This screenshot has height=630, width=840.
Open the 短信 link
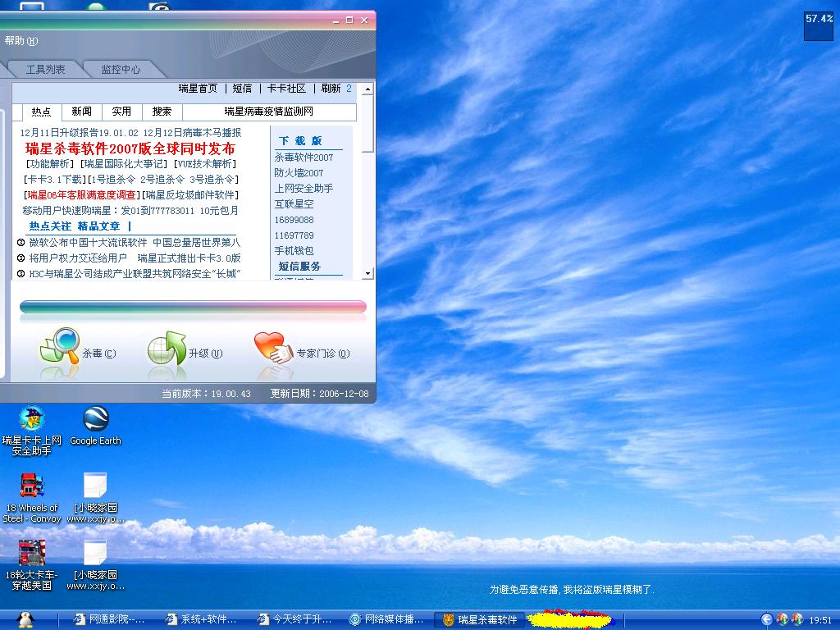pos(242,89)
